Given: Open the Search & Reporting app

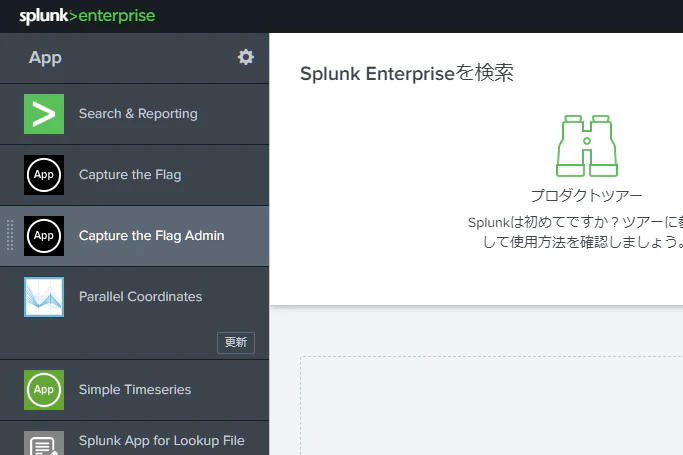Looking at the screenshot, I should pos(138,114).
